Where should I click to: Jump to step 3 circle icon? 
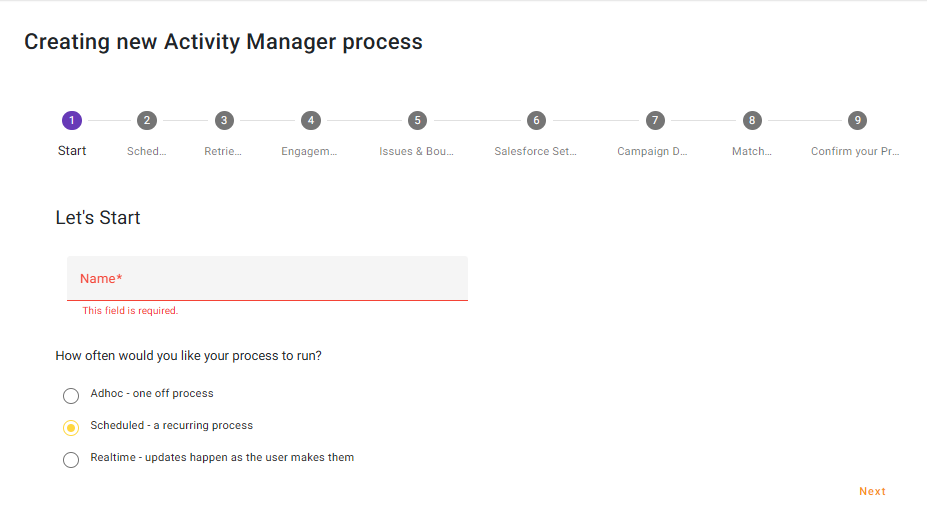224,120
